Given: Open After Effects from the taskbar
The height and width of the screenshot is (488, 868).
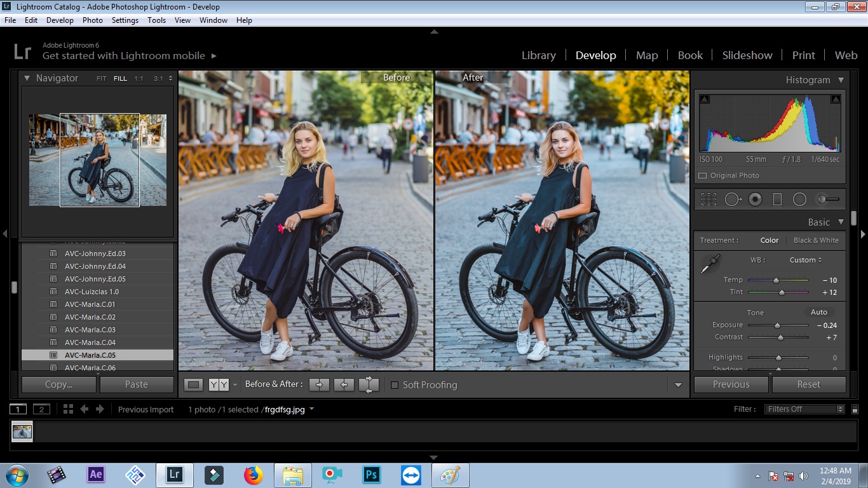Looking at the screenshot, I should tap(96, 475).
